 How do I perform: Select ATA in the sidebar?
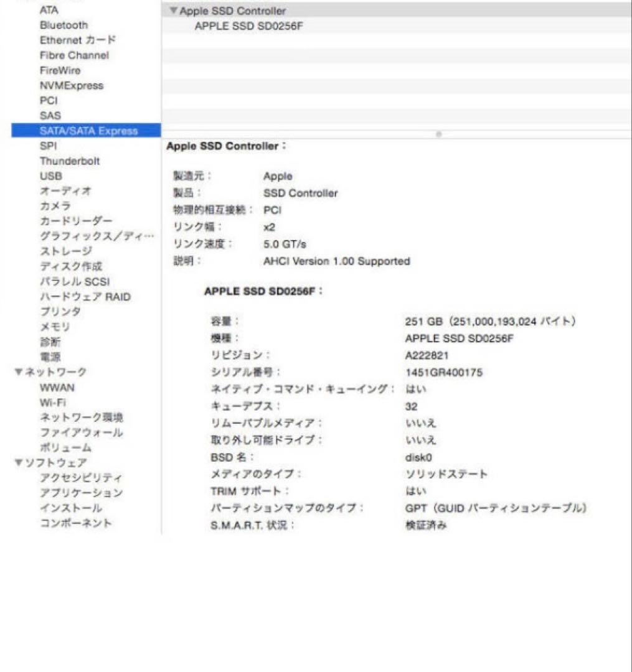(x=49, y=11)
